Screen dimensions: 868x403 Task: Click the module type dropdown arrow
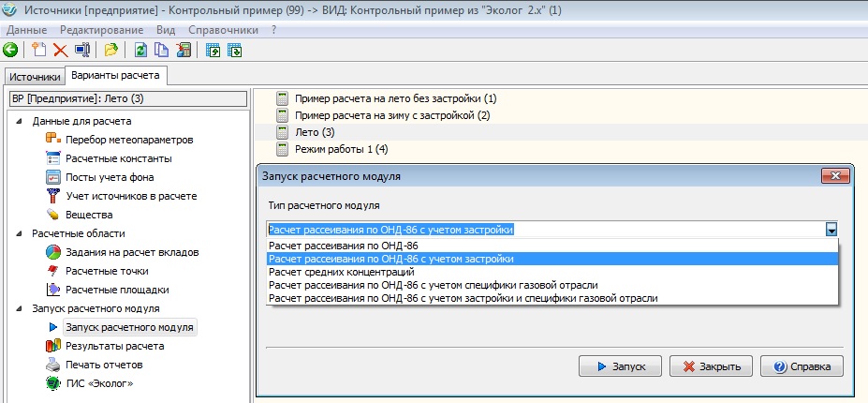point(830,230)
